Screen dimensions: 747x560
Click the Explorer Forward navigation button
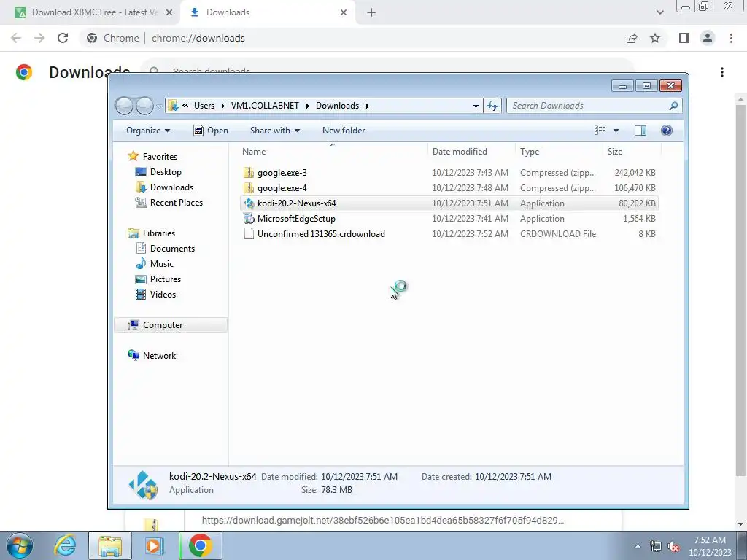click(144, 106)
